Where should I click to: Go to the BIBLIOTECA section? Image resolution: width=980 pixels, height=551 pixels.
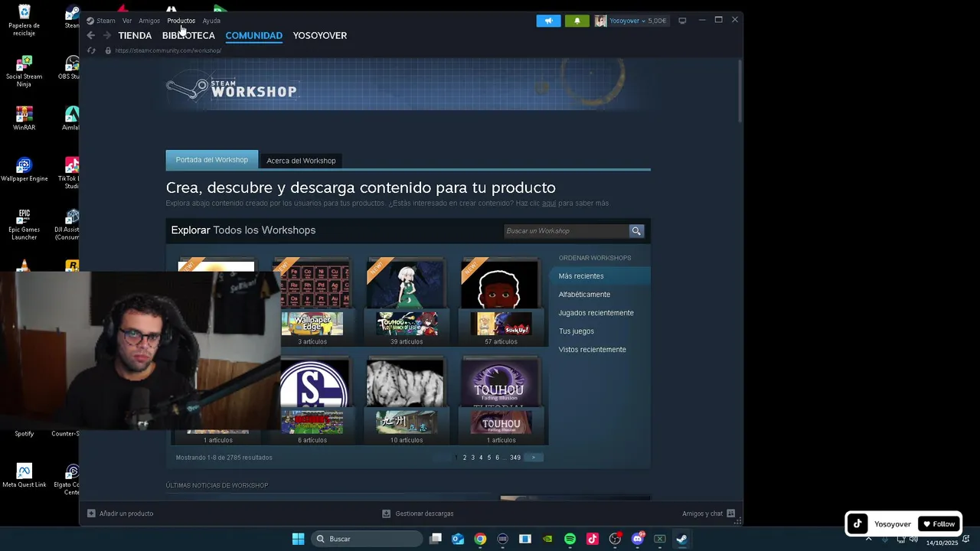coord(188,35)
